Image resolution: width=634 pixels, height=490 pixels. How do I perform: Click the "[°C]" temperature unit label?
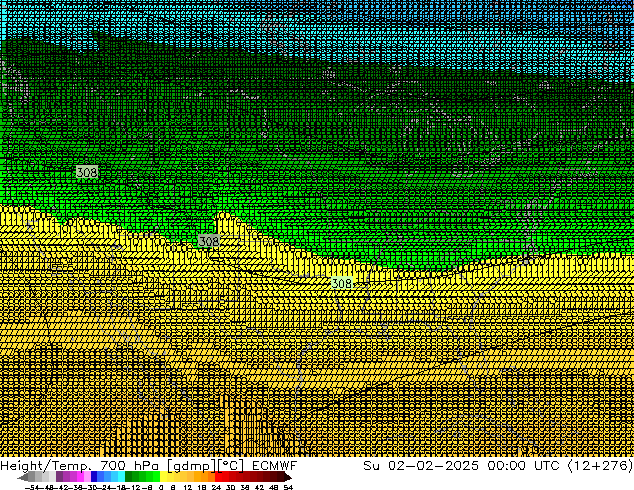(x=231, y=466)
